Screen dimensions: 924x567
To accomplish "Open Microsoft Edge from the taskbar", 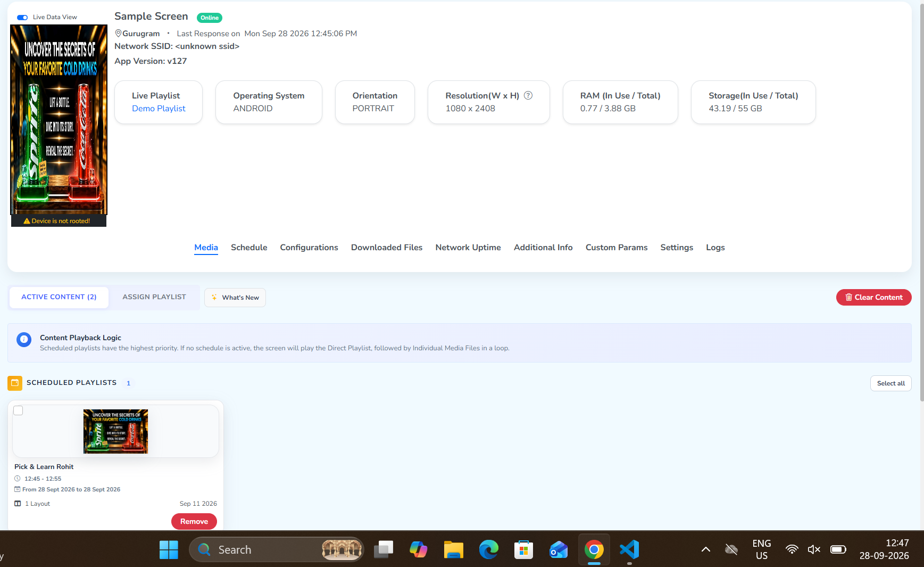I will 488,549.
